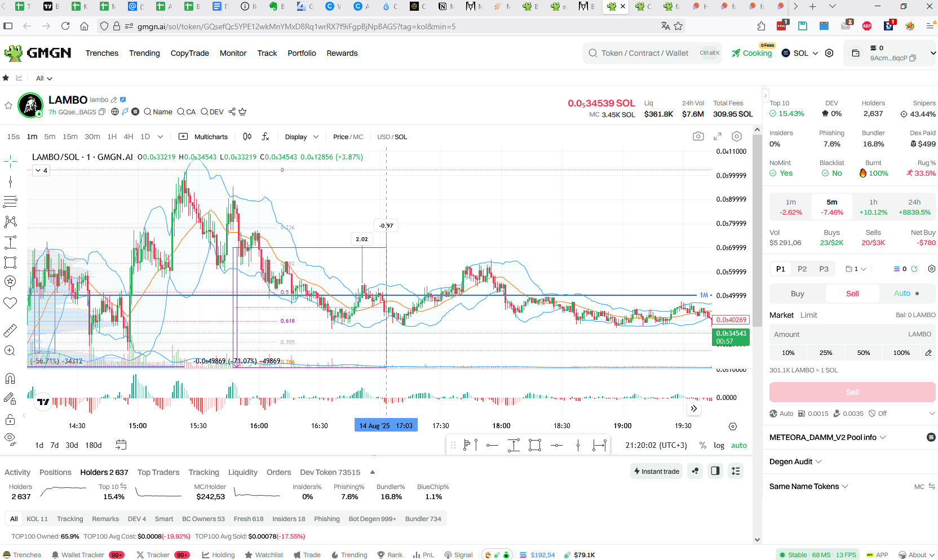938x560 pixels.
Task: Open trade panel settings hexagon
Action: pyautogui.click(x=932, y=269)
